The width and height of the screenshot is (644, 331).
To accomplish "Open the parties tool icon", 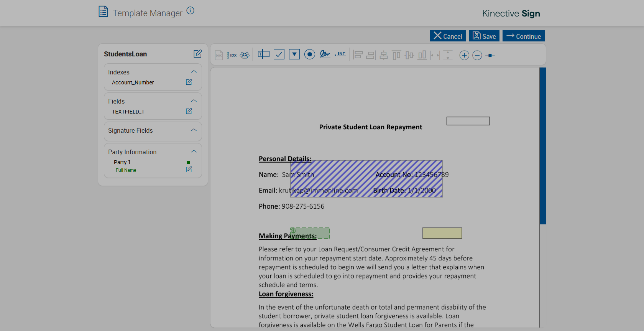I will click(x=245, y=55).
